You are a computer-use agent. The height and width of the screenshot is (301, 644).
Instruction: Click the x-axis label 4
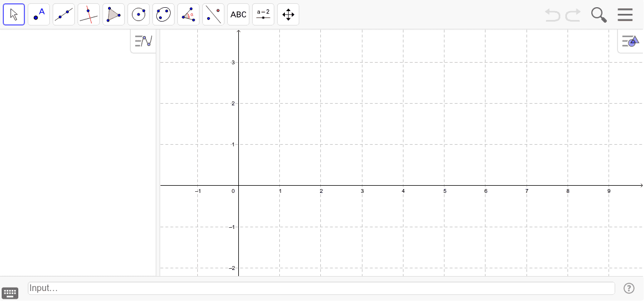[x=403, y=191]
